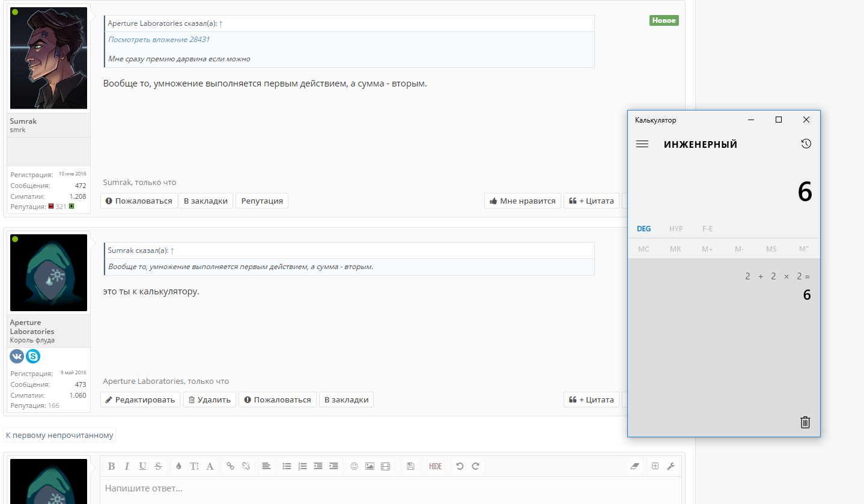
Task: Click В закладки under Sumrak's post
Action: point(206,201)
